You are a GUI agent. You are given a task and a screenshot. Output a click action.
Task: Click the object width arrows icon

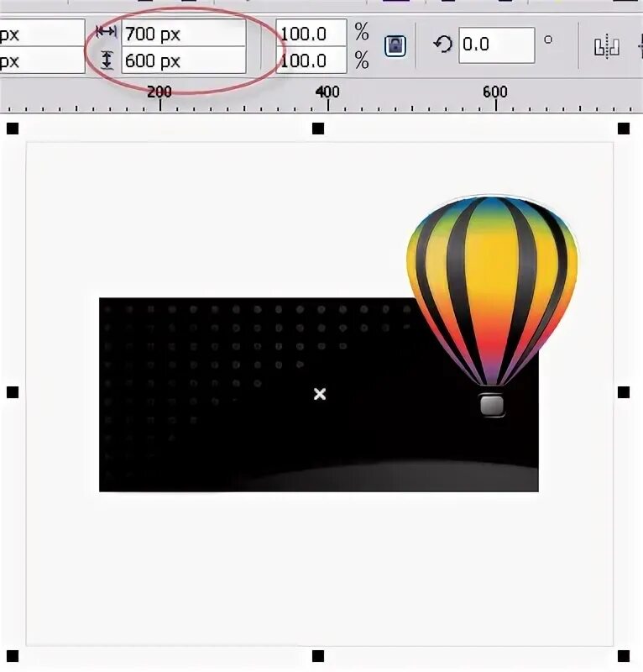tap(106, 31)
